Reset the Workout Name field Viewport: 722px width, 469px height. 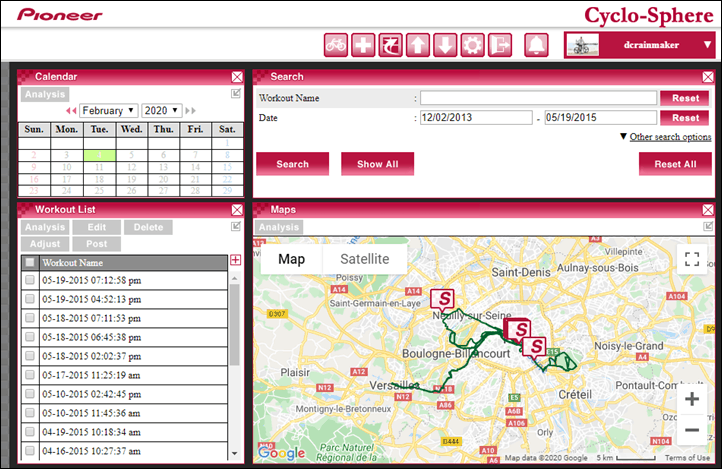pyautogui.click(x=685, y=98)
